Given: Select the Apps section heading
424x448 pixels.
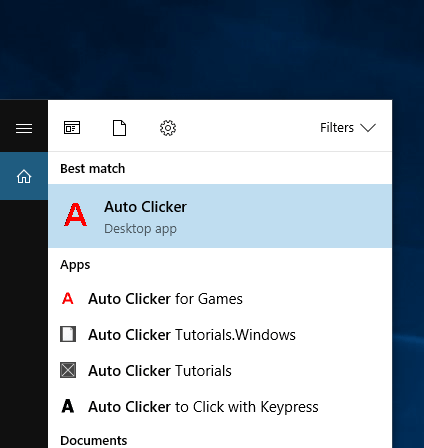Looking at the screenshot, I should pos(75,265).
